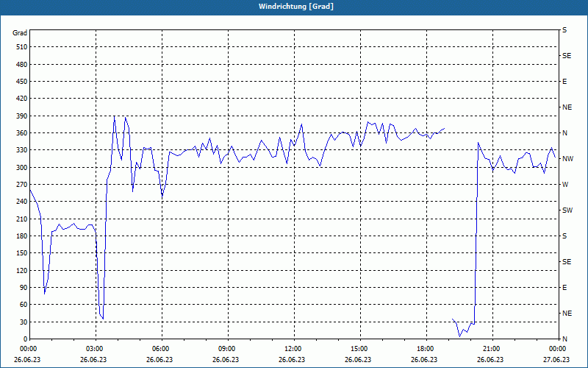The width and height of the screenshot is (588, 368).
Task: Select the Grad unit label on the axis
Action: tap(20, 33)
